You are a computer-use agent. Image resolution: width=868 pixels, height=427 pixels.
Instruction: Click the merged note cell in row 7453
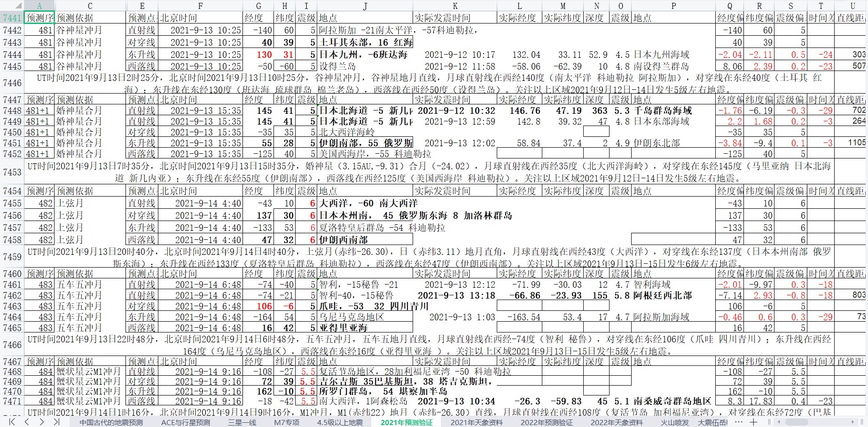point(429,172)
